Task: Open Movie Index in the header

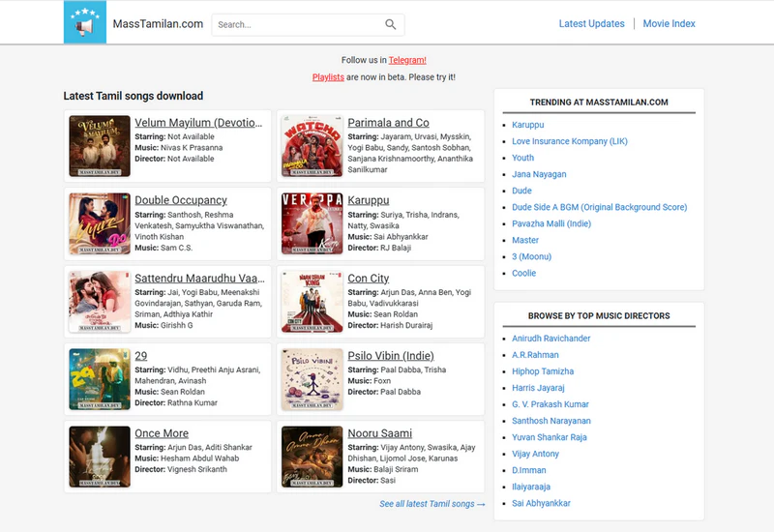Action: tap(669, 23)
